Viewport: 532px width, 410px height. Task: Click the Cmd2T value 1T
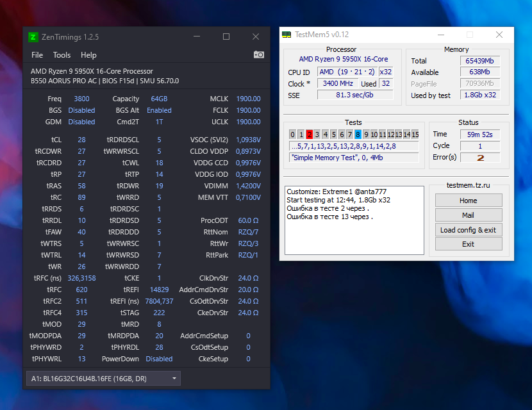pos(159,122)
